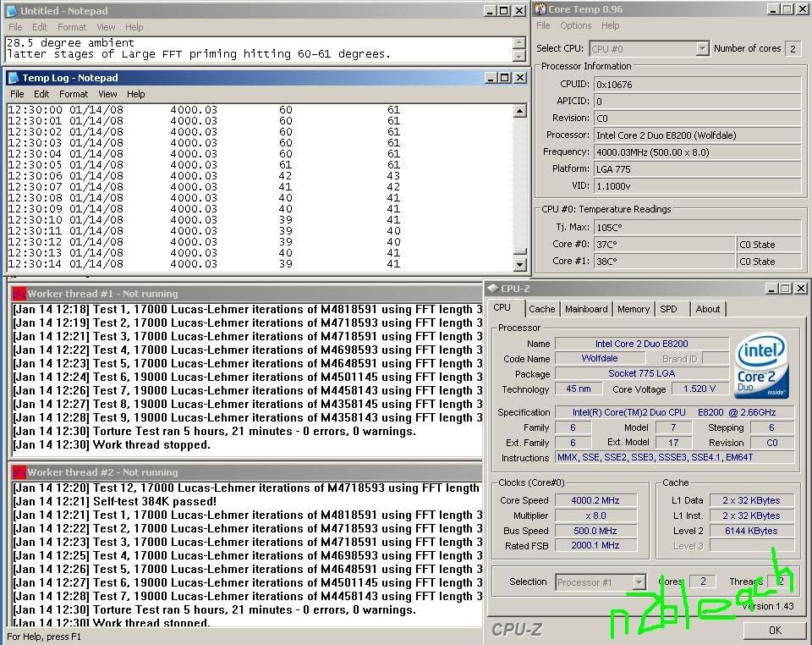This screenshot has width=812, height=645.
Task: Open Help menu in Temp Log Notepad
Action: (135, 94)
